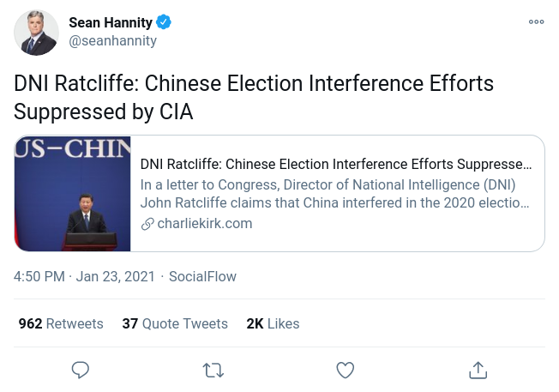Click the 4:50 PM Jan 23, 2021 timestamp
This screenshot has width=559, height=392.
(x=84, y=276)
